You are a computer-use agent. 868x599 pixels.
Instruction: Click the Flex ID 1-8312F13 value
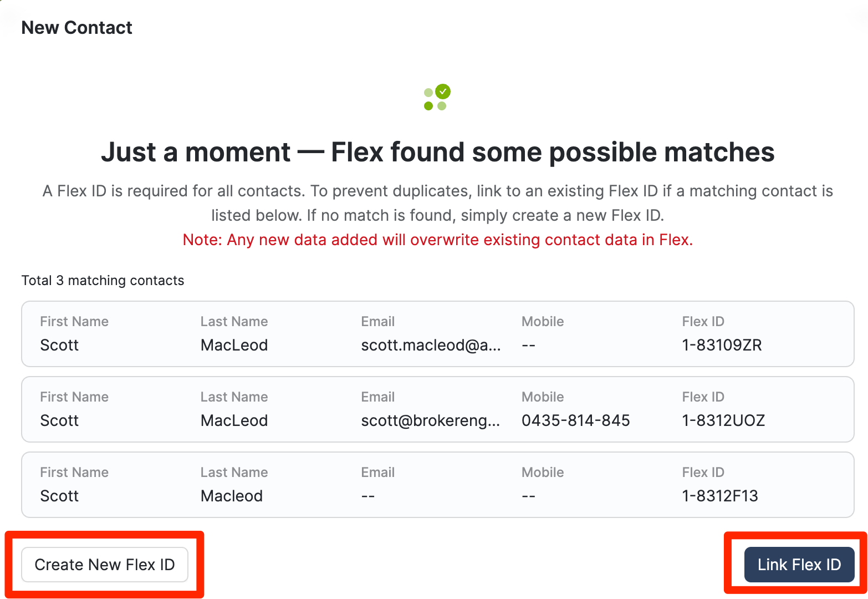point(719,496)
